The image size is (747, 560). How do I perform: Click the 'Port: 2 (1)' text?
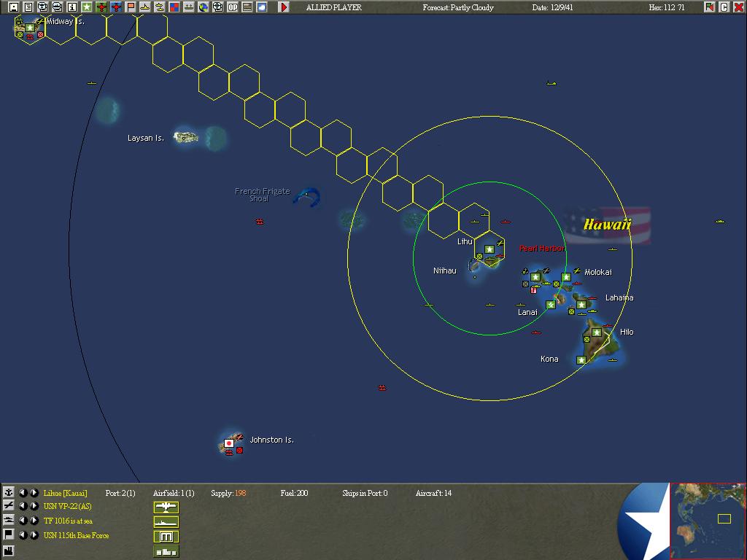[120, 493]
